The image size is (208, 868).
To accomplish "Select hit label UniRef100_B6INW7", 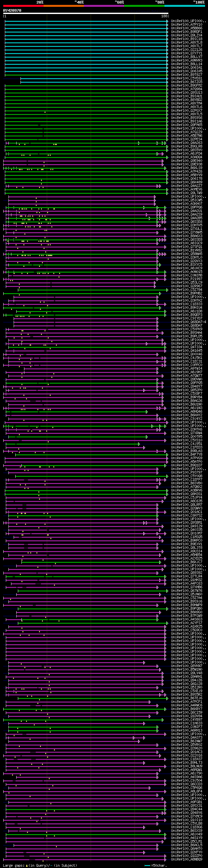I will pos(187,741).
